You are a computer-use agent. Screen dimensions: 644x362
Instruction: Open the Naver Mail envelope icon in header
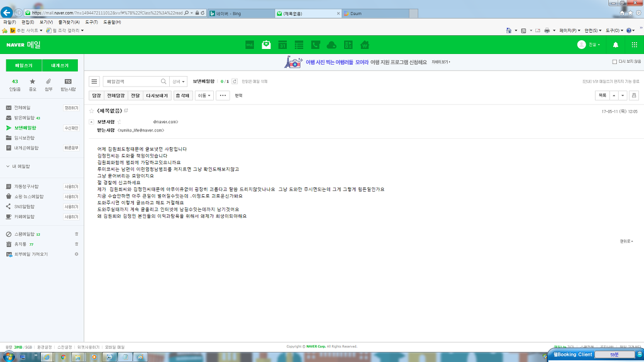pos(266,45)
